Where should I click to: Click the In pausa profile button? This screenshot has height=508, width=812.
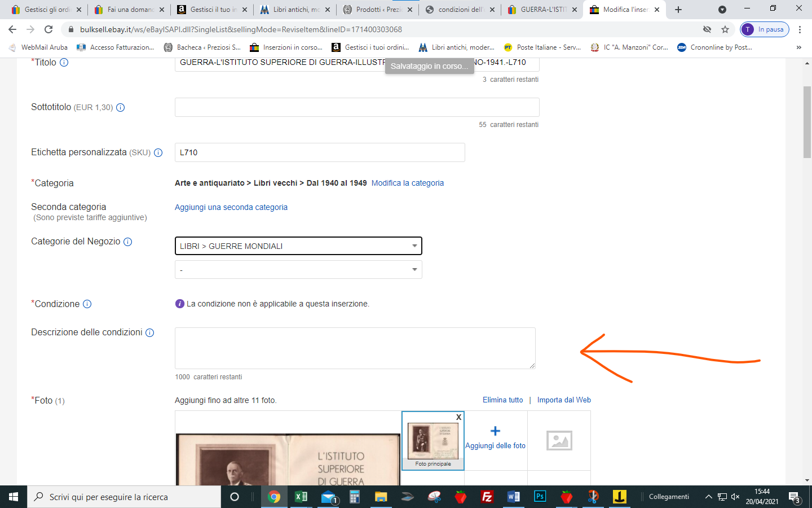click(765, 29)
